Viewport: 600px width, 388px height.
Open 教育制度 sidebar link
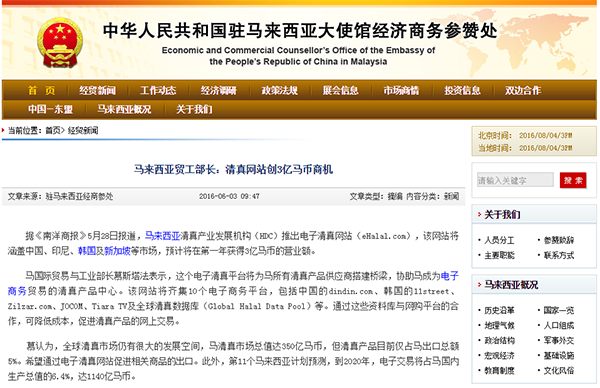(x=499, y=370)
